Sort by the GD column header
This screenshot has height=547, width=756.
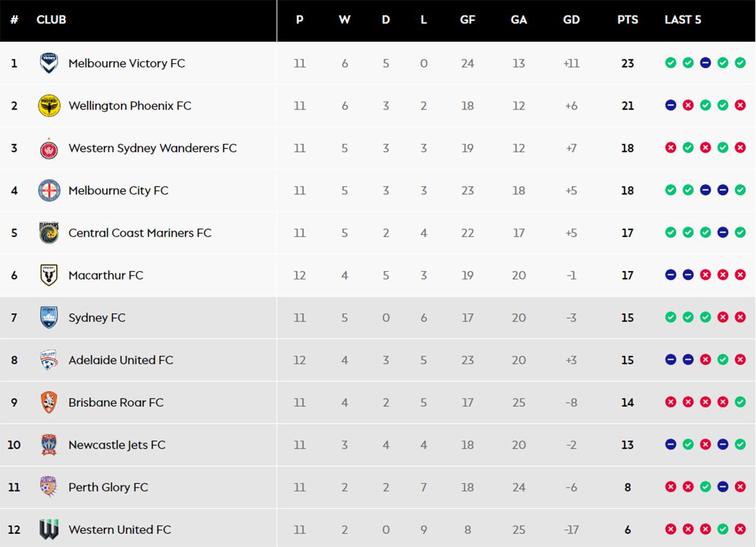tap(571, 20)
